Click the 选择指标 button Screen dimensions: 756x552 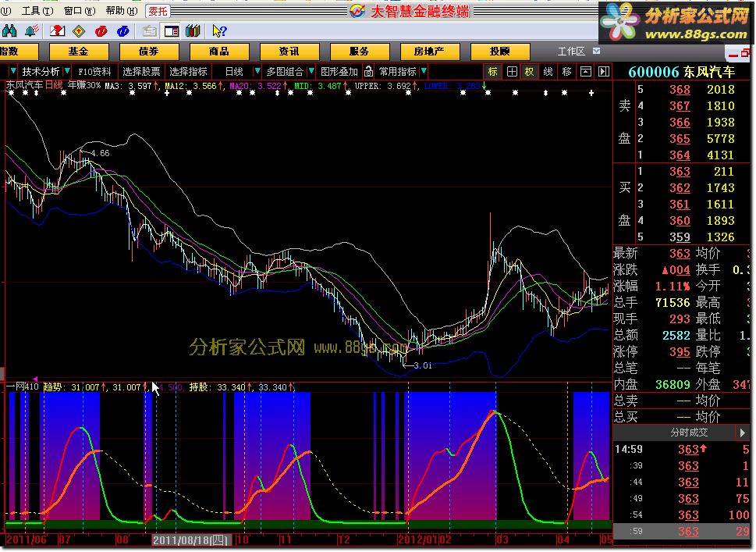click(188, 72)
